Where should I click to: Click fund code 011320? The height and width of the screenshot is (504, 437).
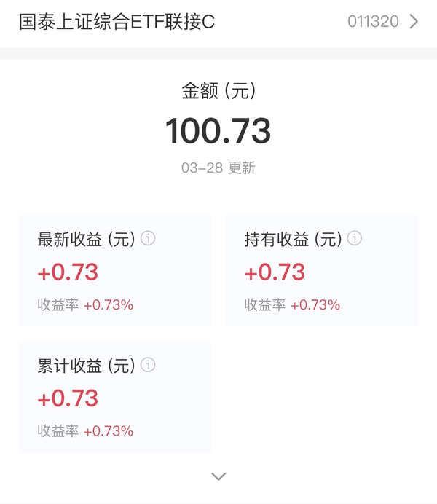coord(373,22)
